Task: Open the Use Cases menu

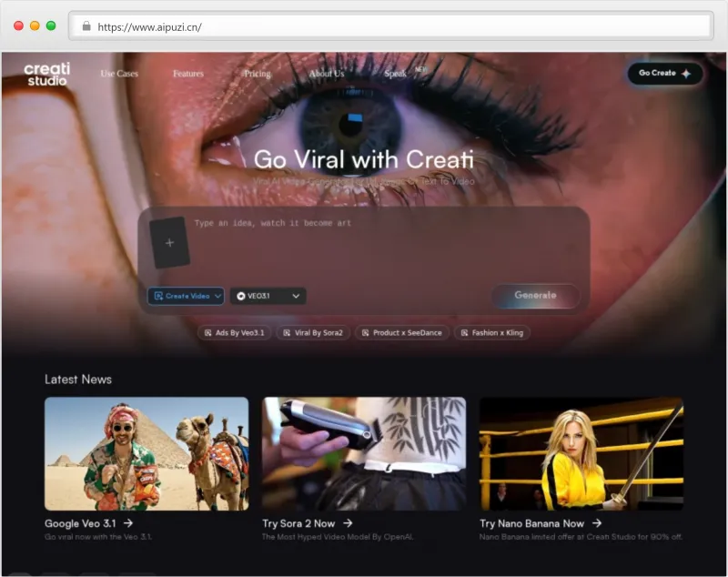Action: [119, 74]
